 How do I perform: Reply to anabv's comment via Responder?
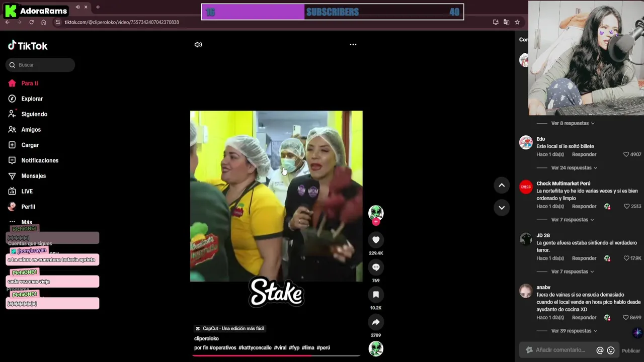584,318
